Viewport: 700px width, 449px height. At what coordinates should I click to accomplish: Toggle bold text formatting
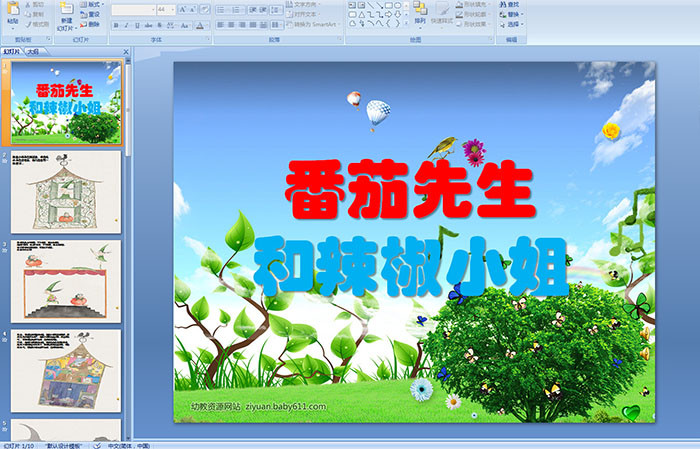tap(115, 25)
